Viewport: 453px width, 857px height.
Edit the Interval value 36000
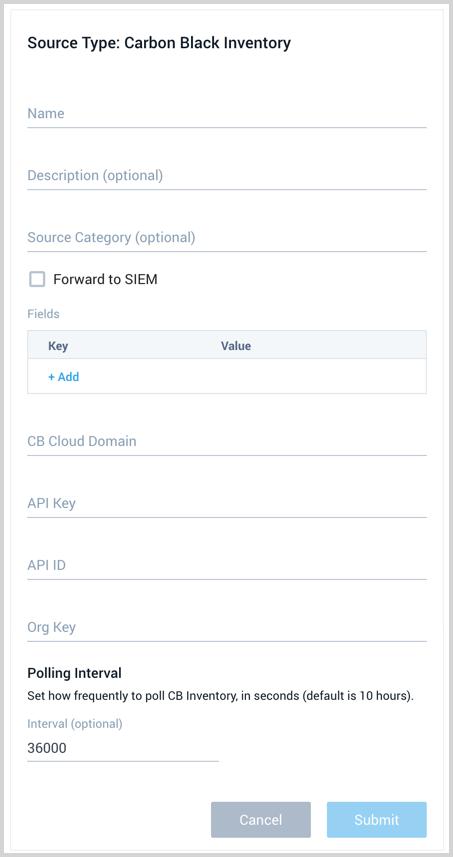click(x=123, y=748)
